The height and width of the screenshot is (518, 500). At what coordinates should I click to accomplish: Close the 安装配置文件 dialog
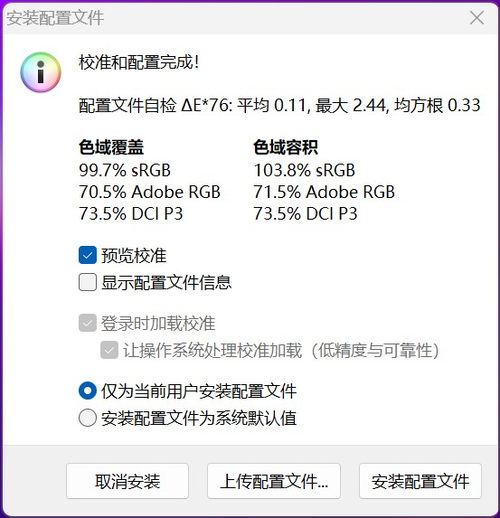pyautogui.click(x=477, y=18)
